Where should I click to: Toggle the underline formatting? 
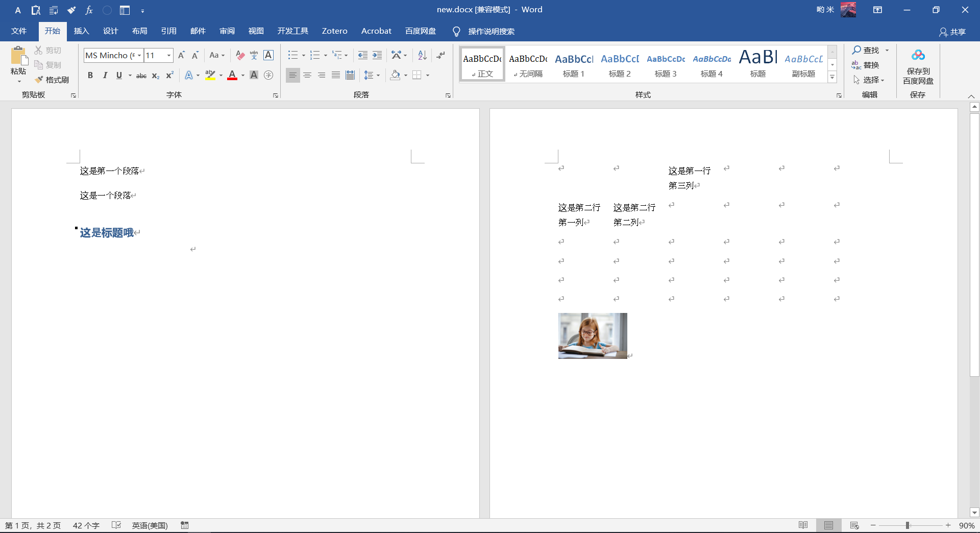pos(118,75)
